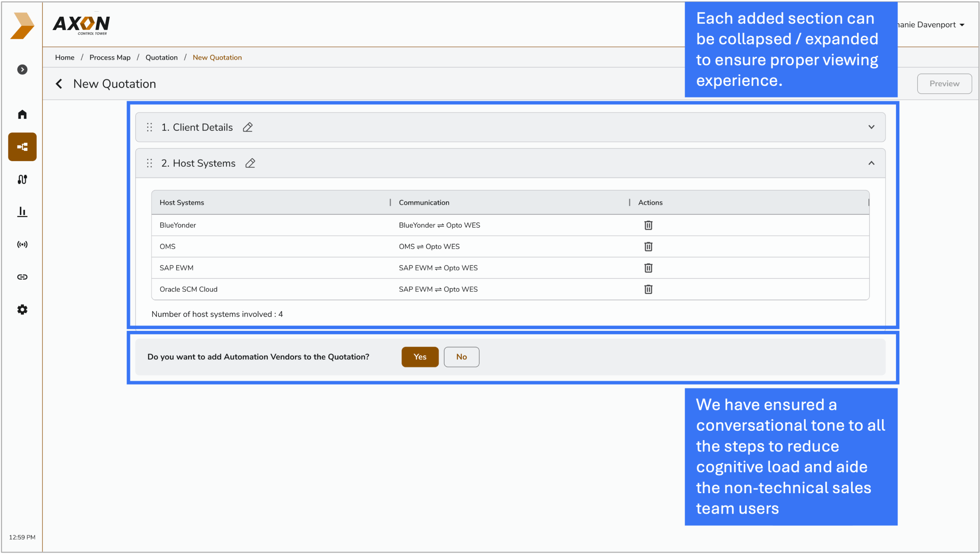The height and width of the screenshot is (554, 980).
Task: Expand the Client Details section chevron
Action: 871,127
